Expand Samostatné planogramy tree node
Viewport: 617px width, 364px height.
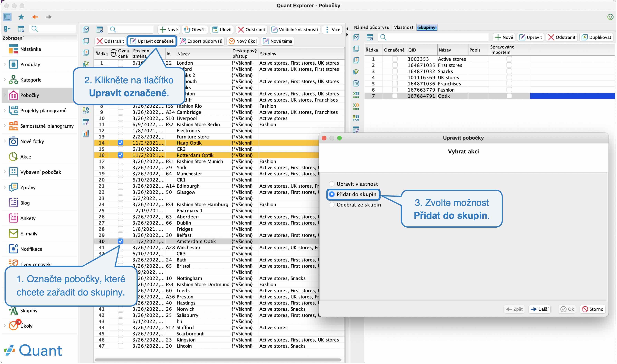click(x=5, y=126)
